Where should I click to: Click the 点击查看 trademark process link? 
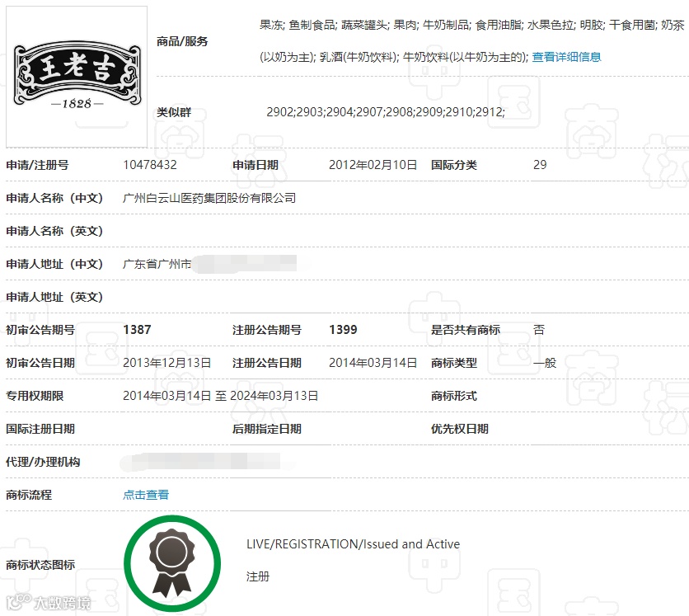pyautogui.click(x=146, y=495)
